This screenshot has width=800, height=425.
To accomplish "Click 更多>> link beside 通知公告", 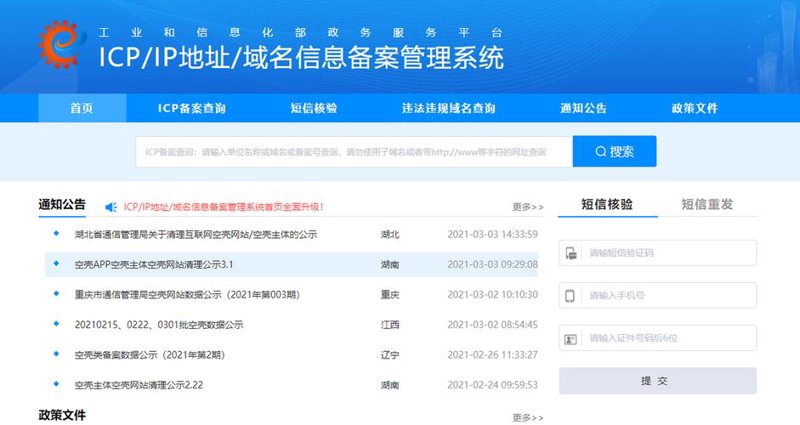I will (x=528, y=207).
